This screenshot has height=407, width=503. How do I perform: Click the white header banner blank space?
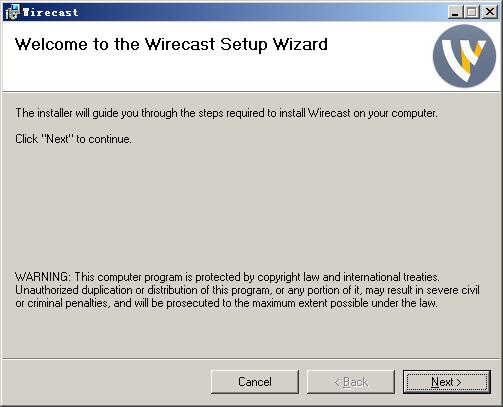pyautogui.click(x=213, y=73)
